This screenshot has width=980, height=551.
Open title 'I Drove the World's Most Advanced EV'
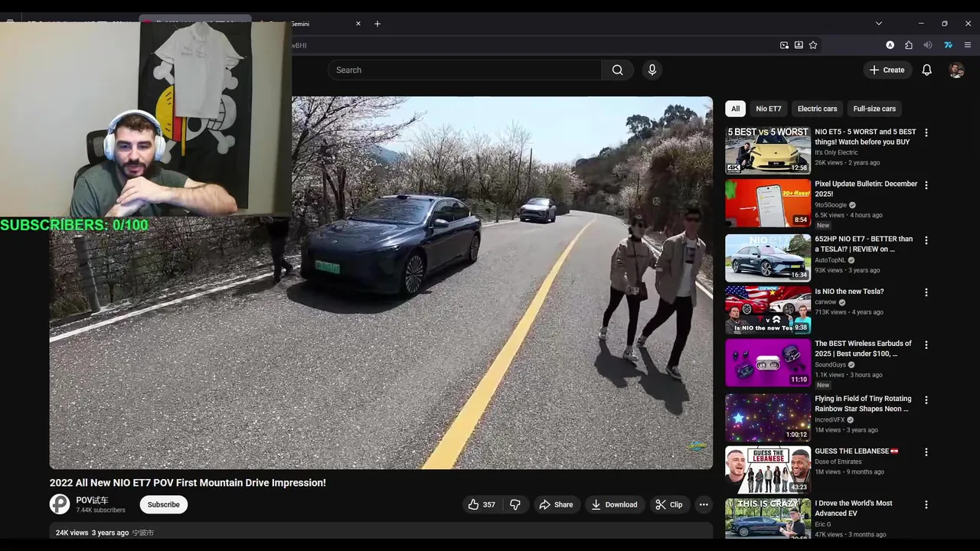(854, 508)
